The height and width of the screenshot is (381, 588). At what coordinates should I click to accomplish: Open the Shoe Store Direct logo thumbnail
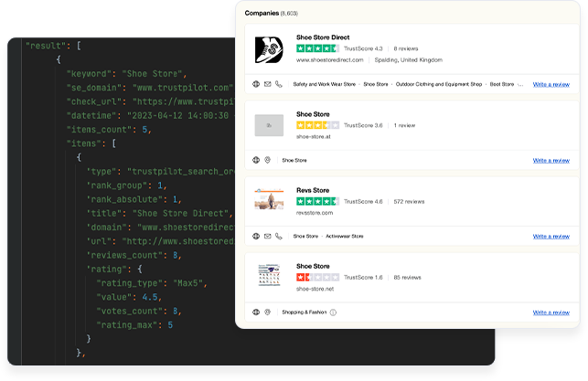pos(269,49)
